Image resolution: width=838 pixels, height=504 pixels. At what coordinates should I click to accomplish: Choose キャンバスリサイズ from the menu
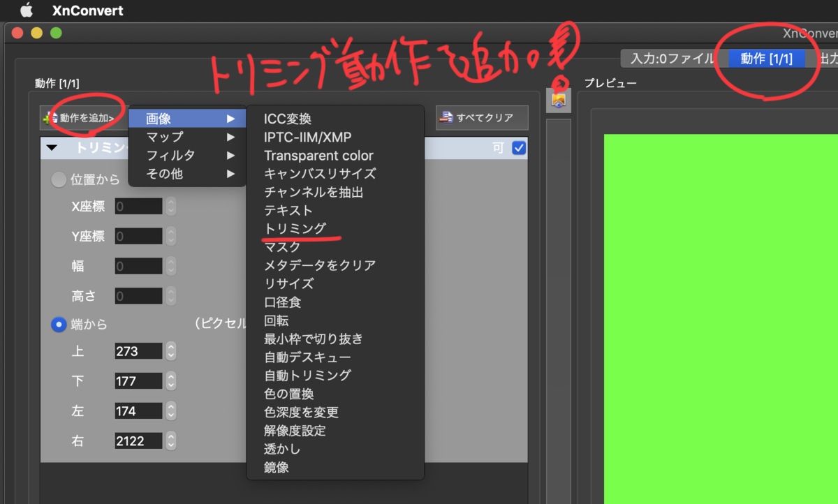[335, 174]
